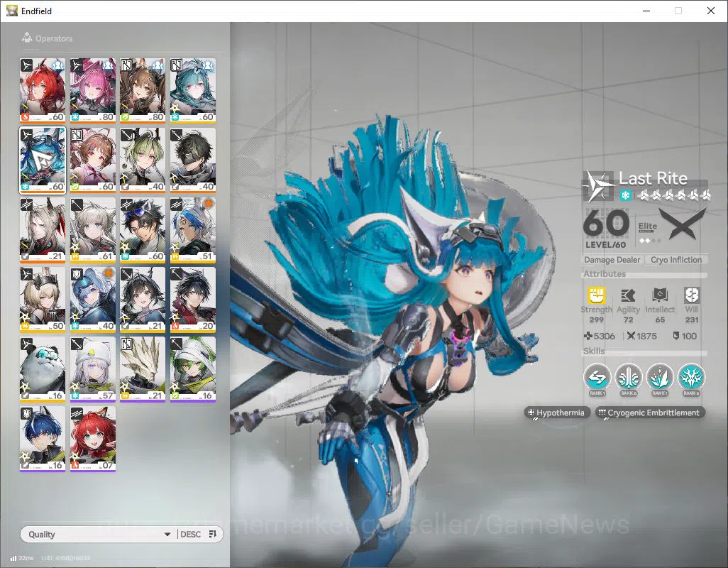This screenshot has height=568, width=728.
Task: Click the defense shield icon beside 100
Action: click(676, 335)
